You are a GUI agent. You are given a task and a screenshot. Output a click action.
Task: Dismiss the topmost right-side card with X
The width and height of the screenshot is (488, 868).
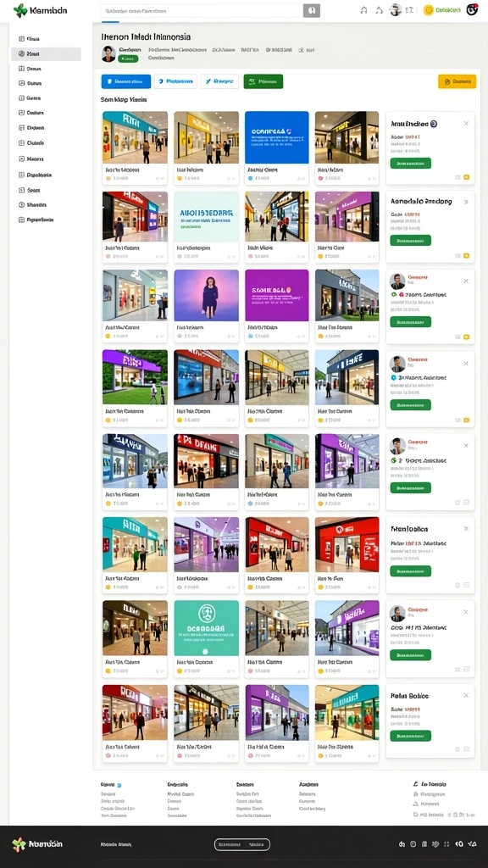click(466, 124)
